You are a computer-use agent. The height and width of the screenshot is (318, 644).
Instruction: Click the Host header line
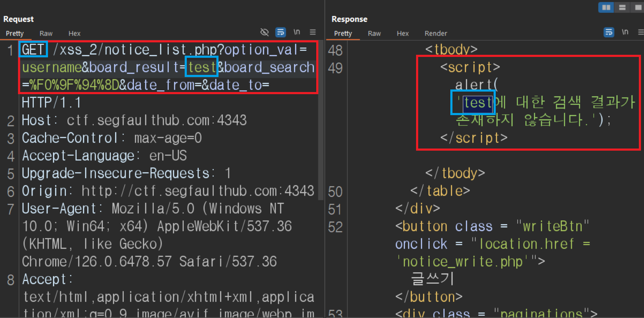pyautogui.click(x=134, y=120)
